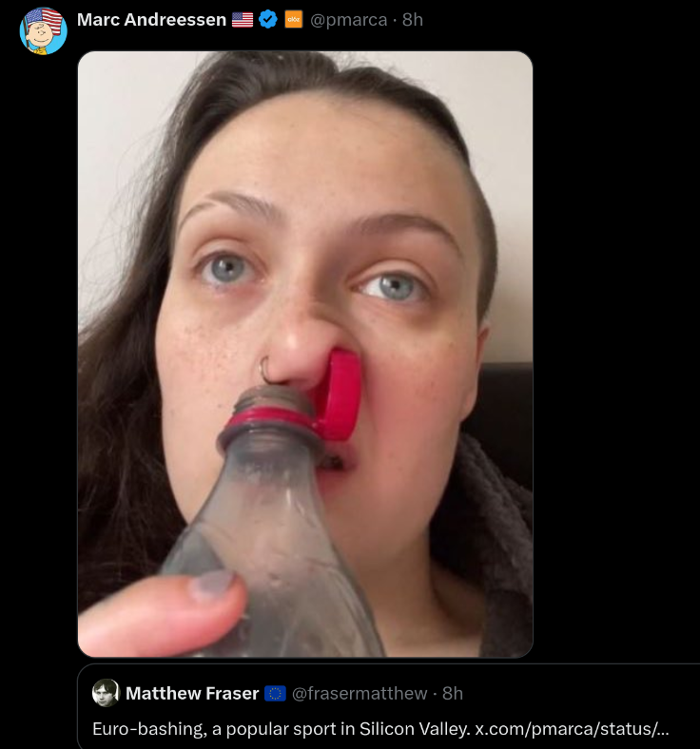The height and width of the screenshot is (749, 700).
Task: Open the x.com/pmarca/status link
Action: coord(572,729)
